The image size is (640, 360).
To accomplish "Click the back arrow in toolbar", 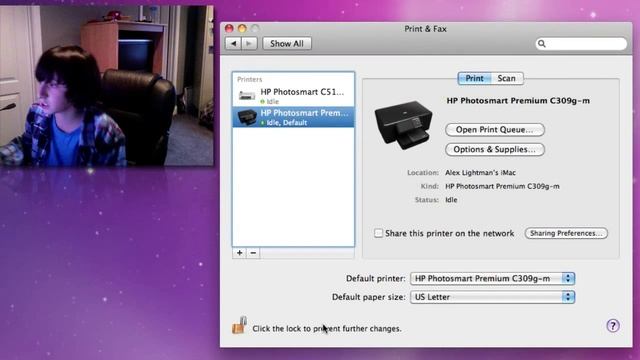I will (233, 43).
